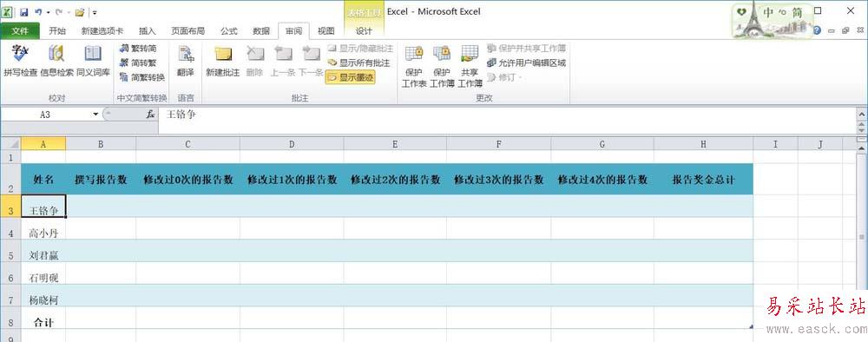The width and height of the screenshot is (868, 342).
Task: Toggle 显示墨迹 show ink
Action: click(351, 77)
